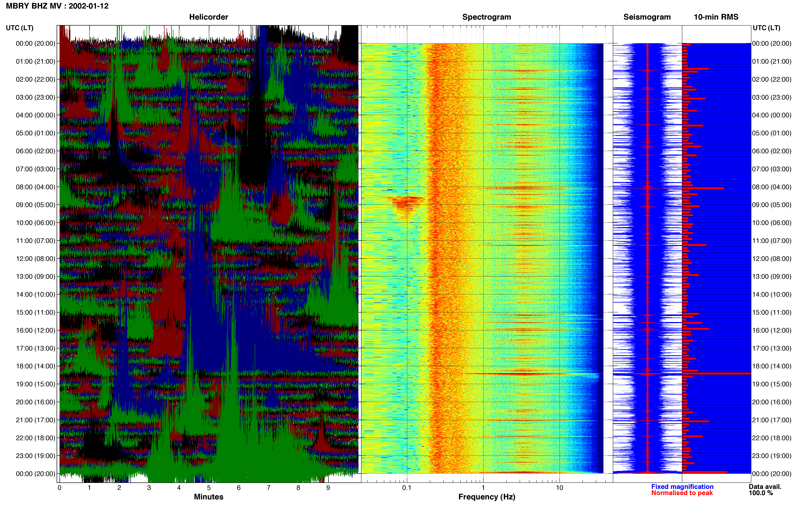Click the Normalised to peak legend text
812x508 pixels.
(x=682, y=493)
